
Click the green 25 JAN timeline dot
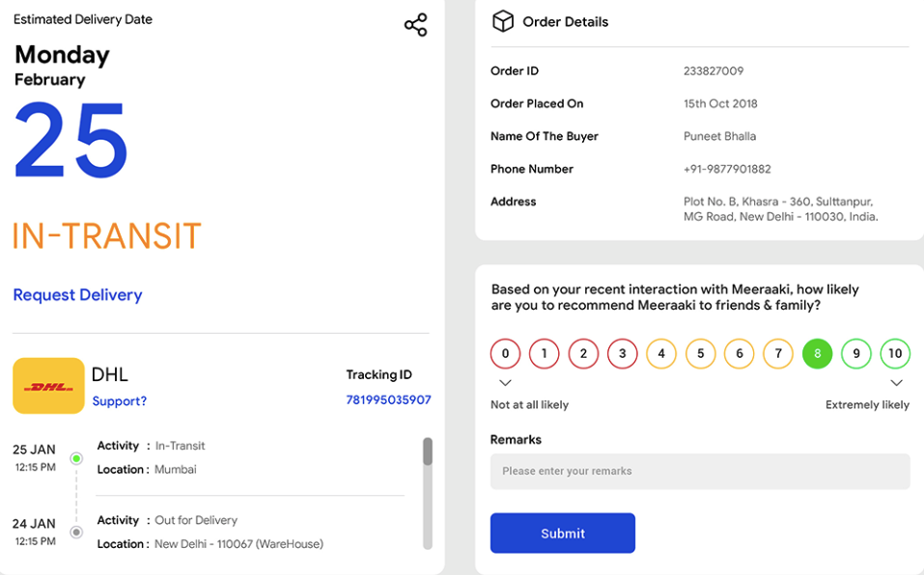tap(76, 458)
